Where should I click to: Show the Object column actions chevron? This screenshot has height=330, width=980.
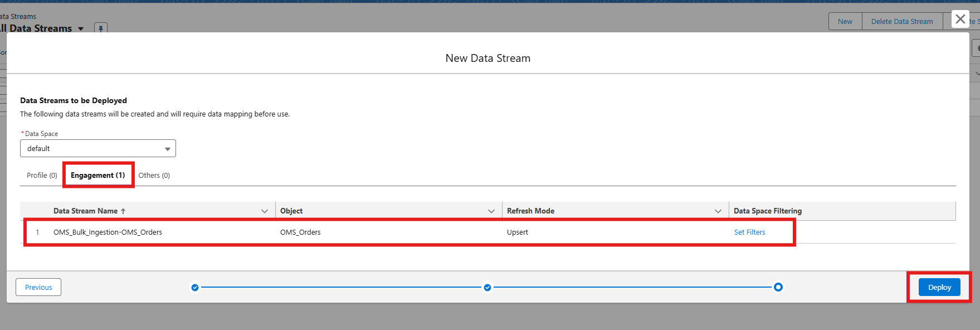tap(491, 211)
